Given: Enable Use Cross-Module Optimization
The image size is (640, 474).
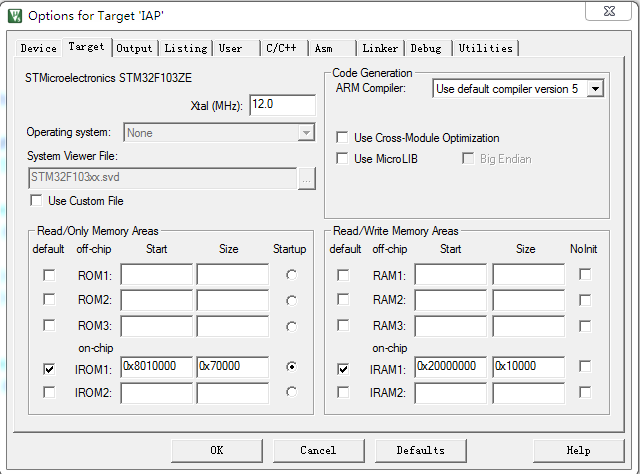Looking at the screenshot, I should [342, 138].
